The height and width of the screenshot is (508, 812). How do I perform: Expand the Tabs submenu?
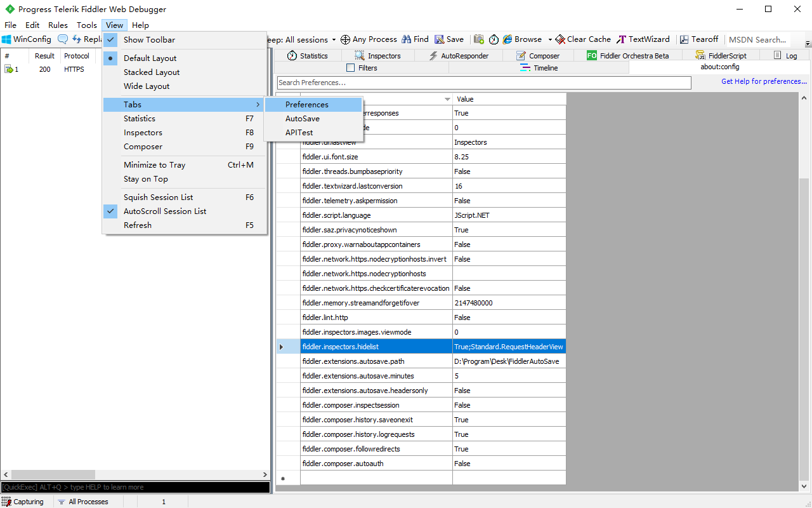click(x=185, y=105)
